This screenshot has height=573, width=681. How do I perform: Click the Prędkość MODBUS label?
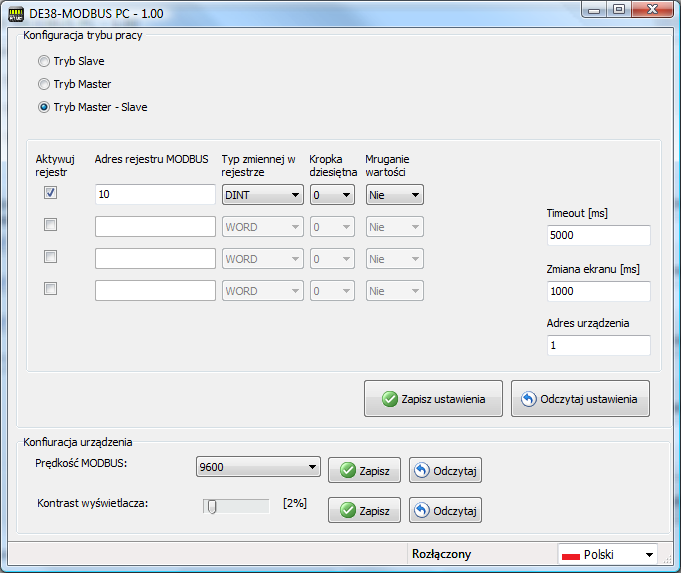(81, 464)
